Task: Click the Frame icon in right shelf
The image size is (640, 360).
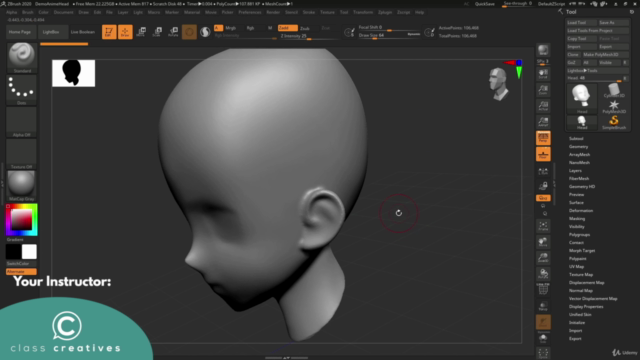Action: click(x=543, y=226)
